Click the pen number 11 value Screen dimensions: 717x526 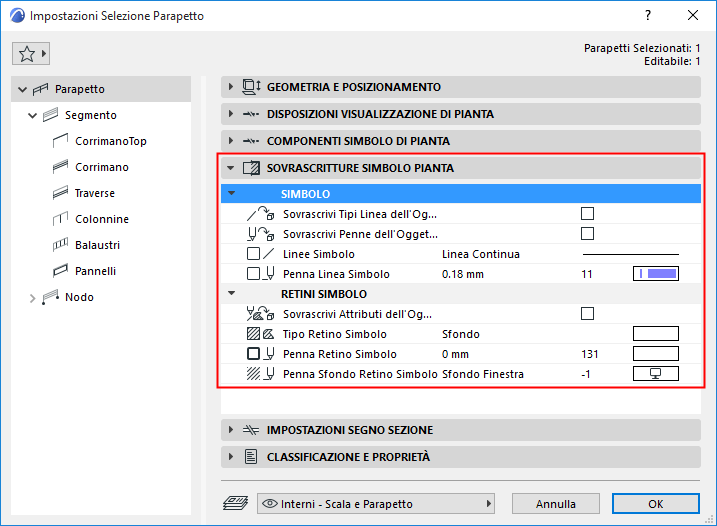(587, 274)
